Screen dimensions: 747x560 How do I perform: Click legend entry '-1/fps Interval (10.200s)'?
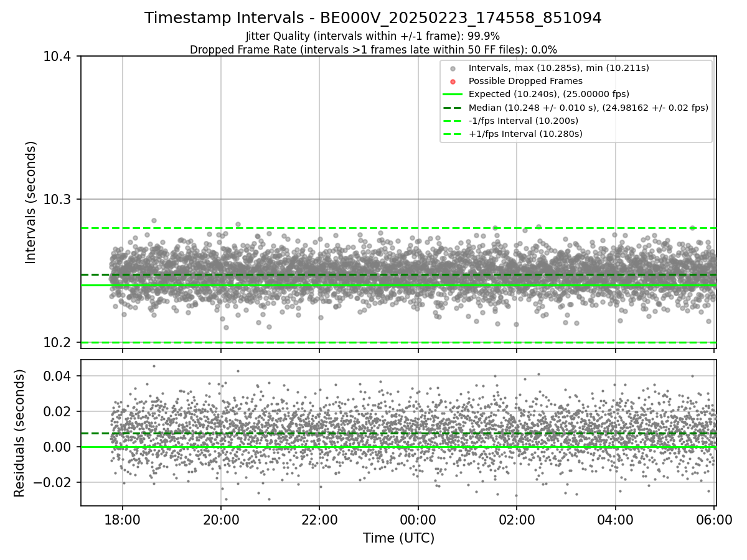524,121
